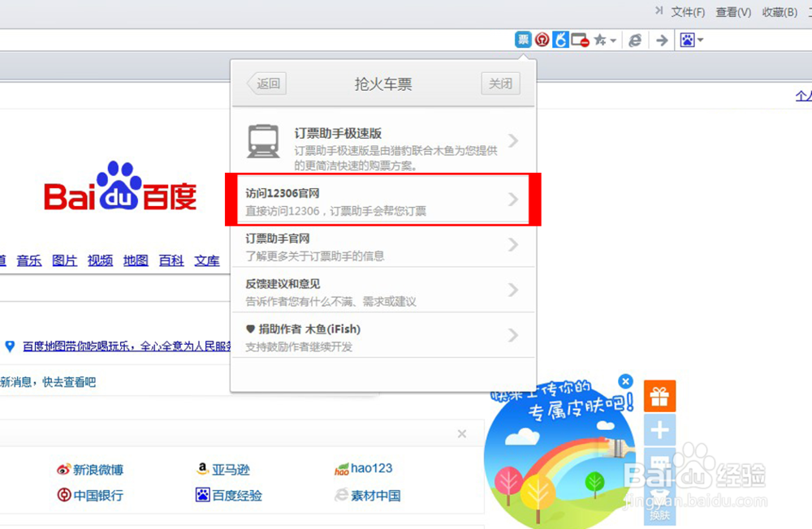Screen dimensions: 812x529
Task: Open the 亚马逊 site link
Action: tap(231, 470)
